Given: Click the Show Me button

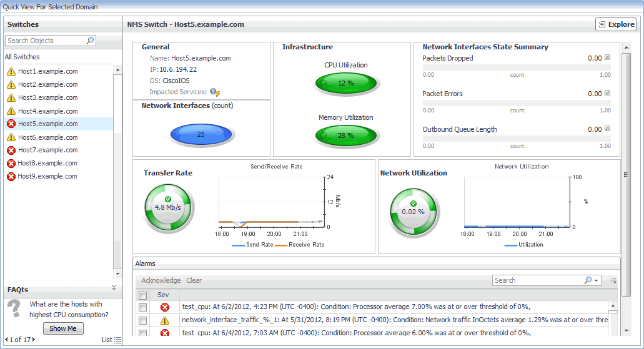Looking at the screenshot, I should pos(63,328).
